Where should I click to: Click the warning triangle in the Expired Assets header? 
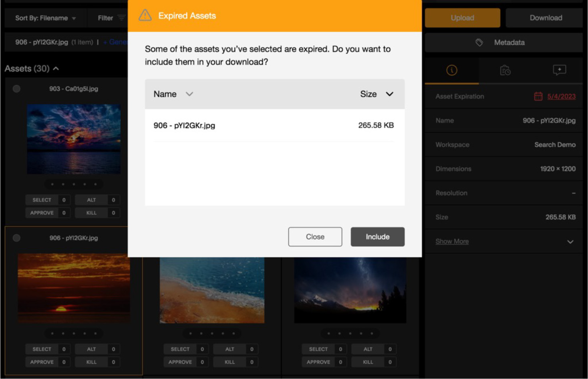144,16
